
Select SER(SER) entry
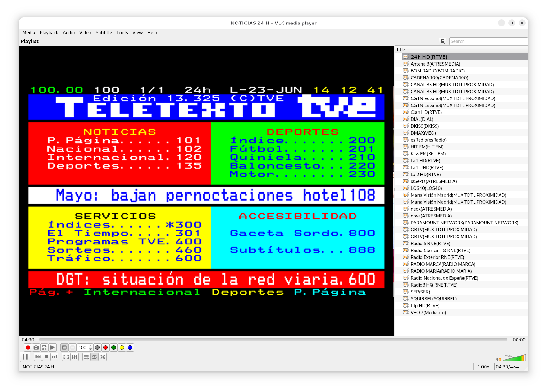[x=465, y=292]
